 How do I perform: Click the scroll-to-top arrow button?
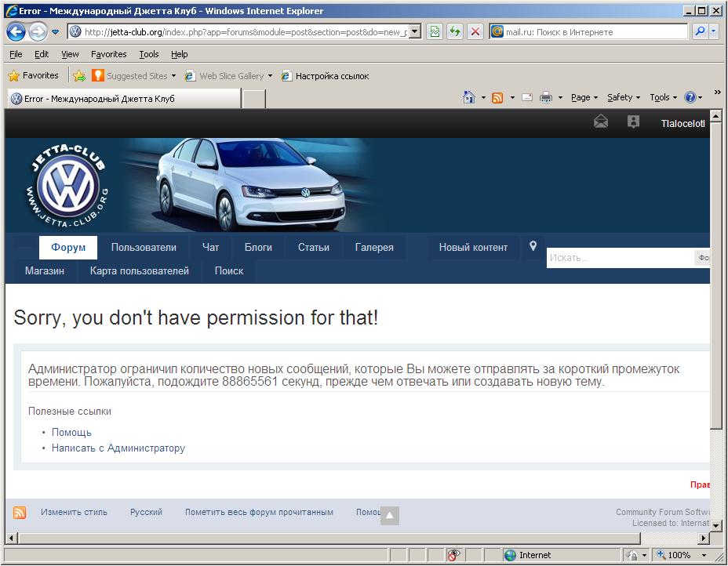coord(389,515)
